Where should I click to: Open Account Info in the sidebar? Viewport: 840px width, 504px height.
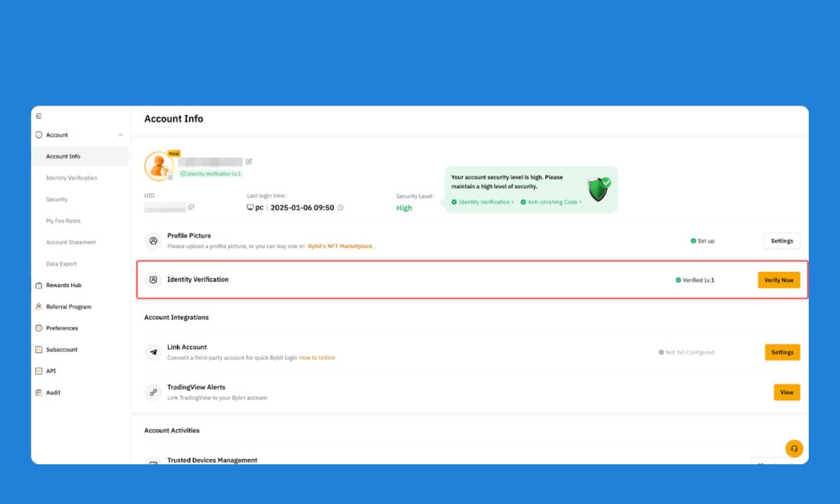click(x=80, y=157)
